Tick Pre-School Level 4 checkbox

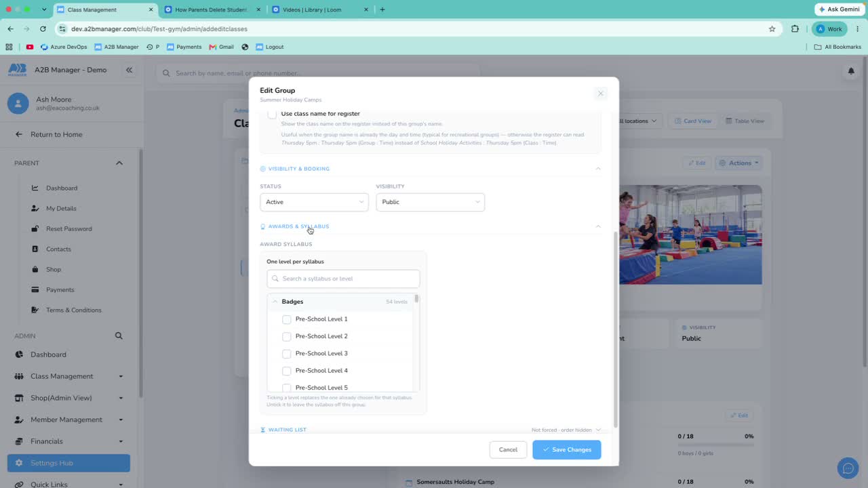coord(287,371)
